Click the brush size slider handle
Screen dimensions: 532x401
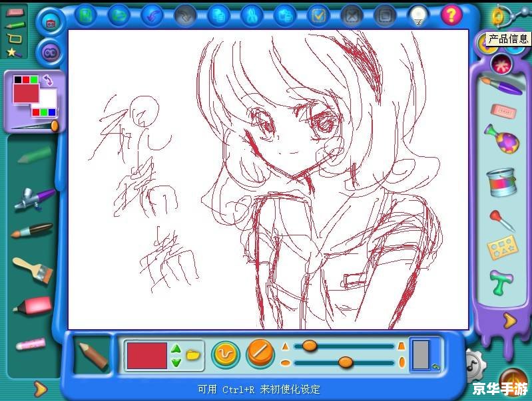(310, 346)
